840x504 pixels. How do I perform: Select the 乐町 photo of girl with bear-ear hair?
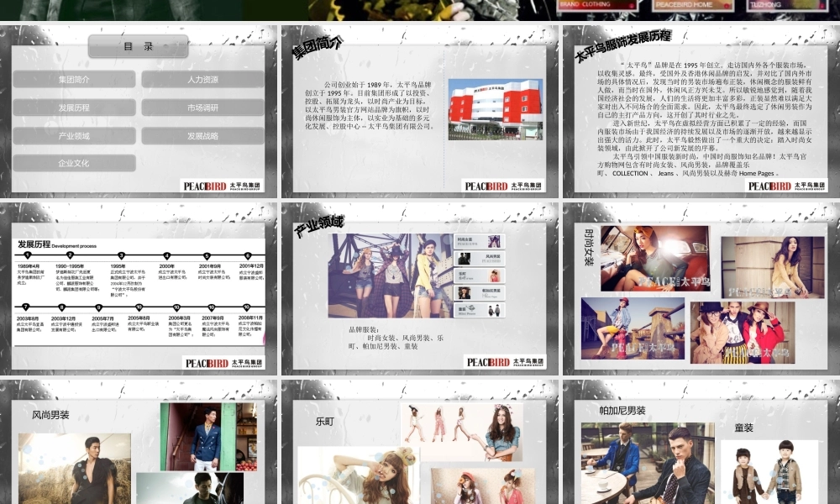tap(359, 475)
